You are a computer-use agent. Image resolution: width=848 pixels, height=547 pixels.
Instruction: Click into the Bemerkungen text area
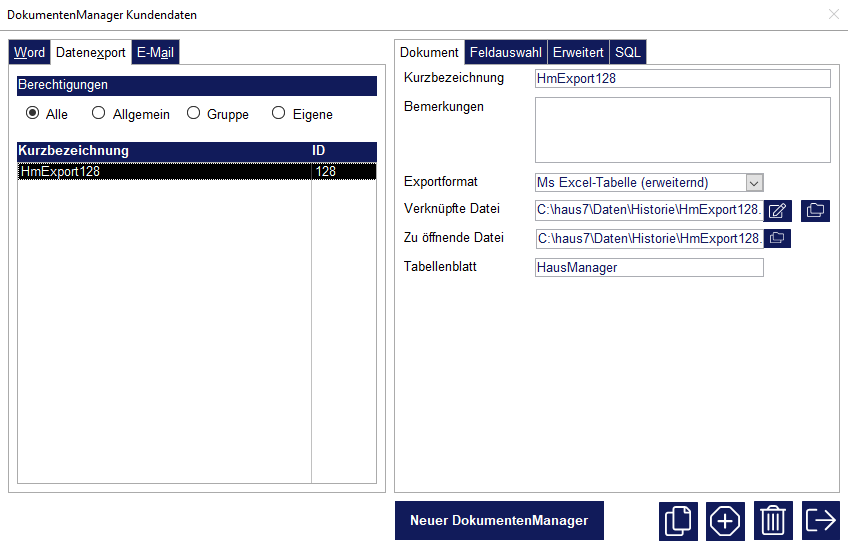coord(682,129)
